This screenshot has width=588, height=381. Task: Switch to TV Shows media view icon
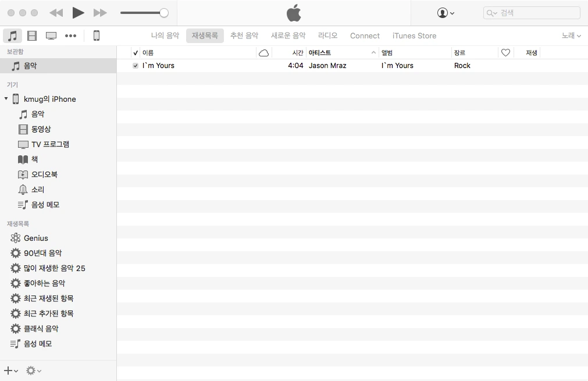(51, 35)
